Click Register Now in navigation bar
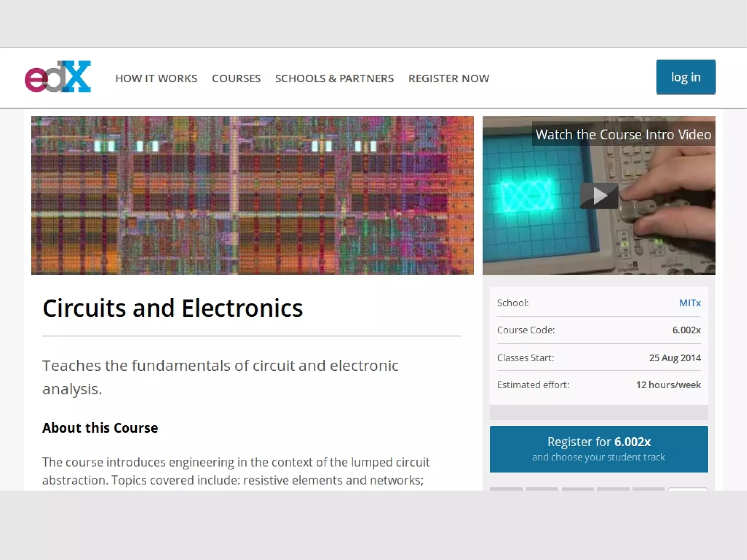 [x=448, y=78]
